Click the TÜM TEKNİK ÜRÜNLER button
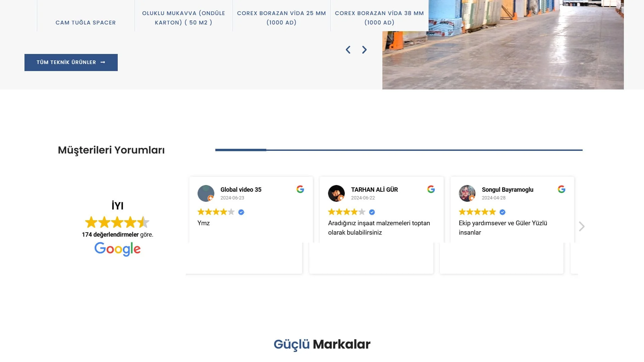 71,62
